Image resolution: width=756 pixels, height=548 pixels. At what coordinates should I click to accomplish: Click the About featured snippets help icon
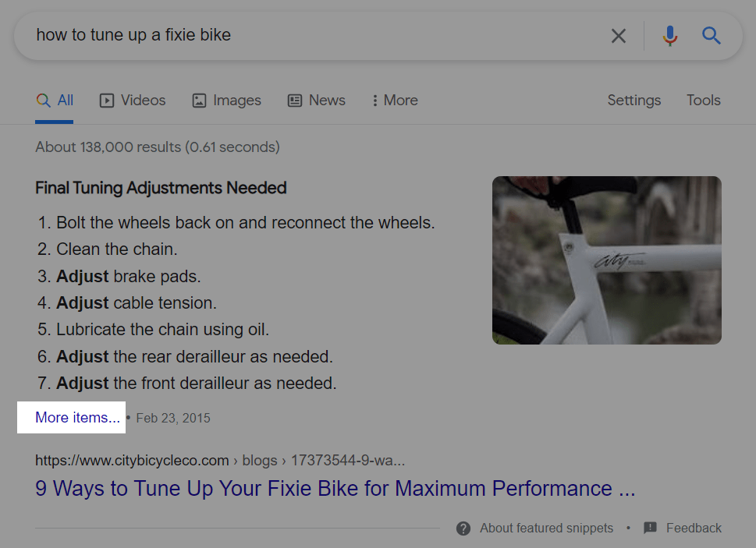pyautogui.click(x=463, y=529)
